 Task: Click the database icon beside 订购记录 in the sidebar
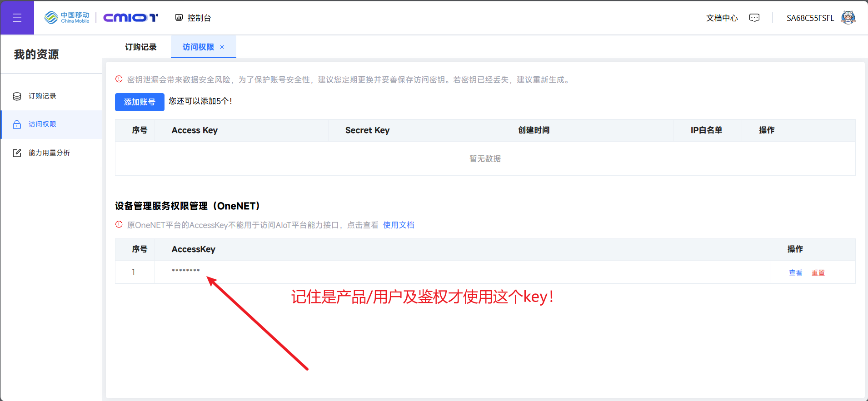point(17,96)
